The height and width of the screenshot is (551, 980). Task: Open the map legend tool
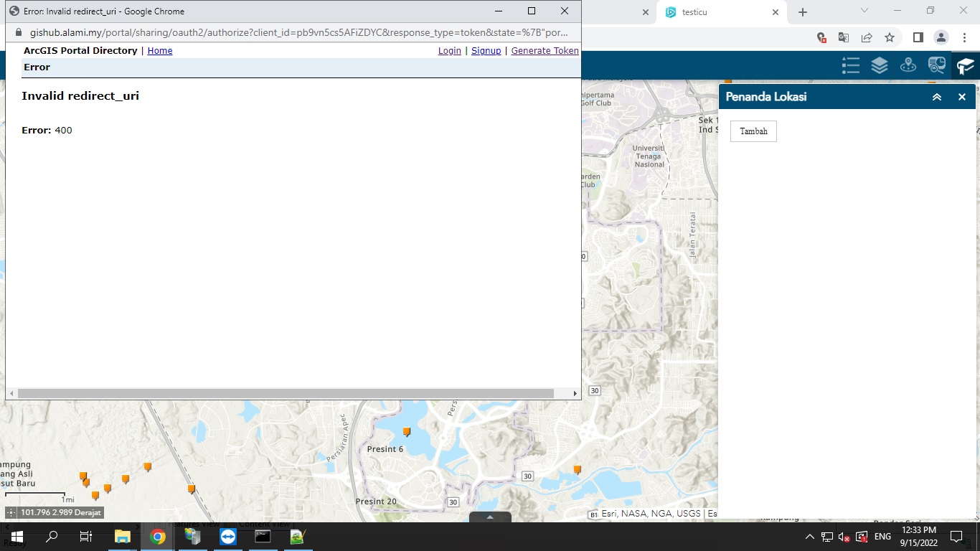pos(851,65)
